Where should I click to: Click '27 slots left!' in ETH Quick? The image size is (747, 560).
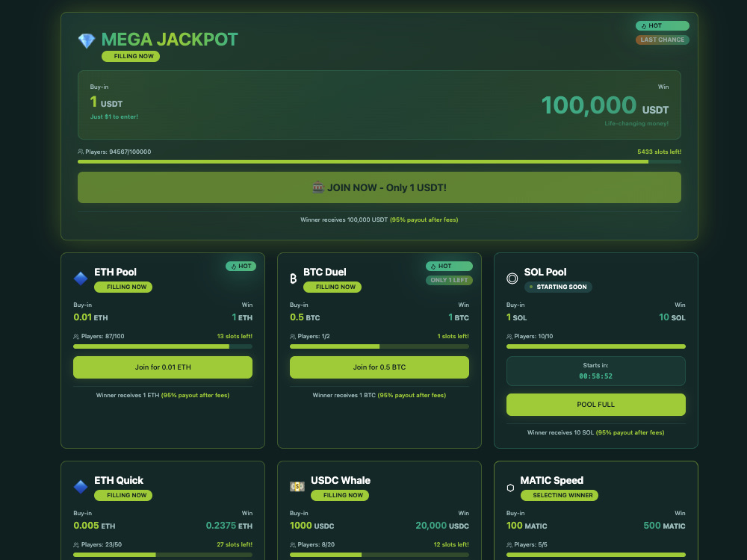coord(235,544)
